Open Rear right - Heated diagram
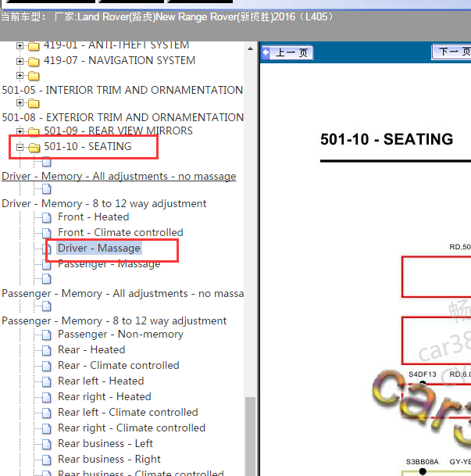471x476 pixels. click(105, 397)
